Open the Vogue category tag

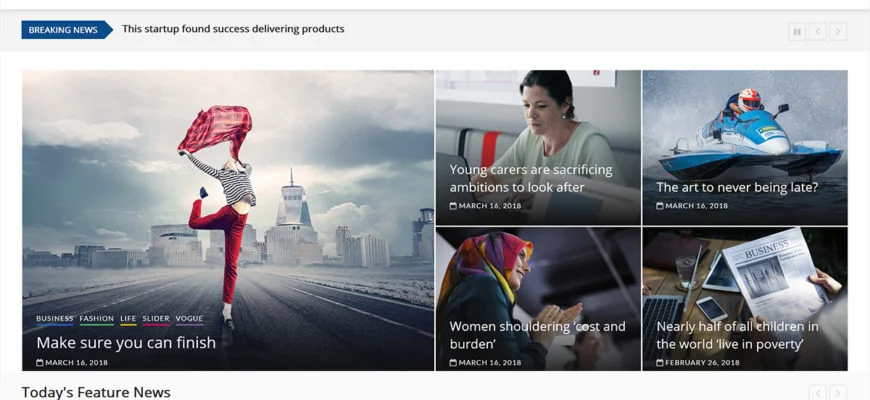[x=189, y=319]
